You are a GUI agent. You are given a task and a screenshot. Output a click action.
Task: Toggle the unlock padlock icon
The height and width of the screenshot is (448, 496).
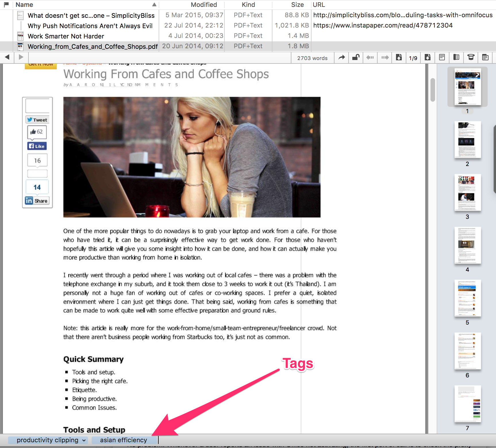click(x=356, y=57)
